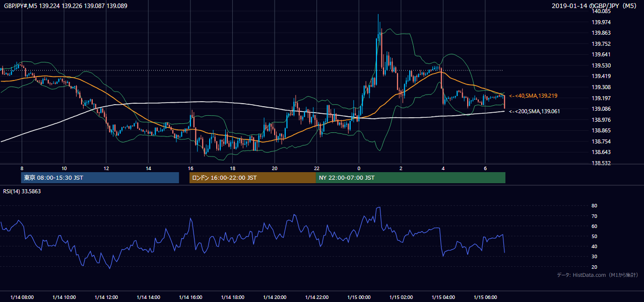Viewport: 644px width, 302px height.
Task: Click the 139.863 price axis label
Action: pos(602,33)
